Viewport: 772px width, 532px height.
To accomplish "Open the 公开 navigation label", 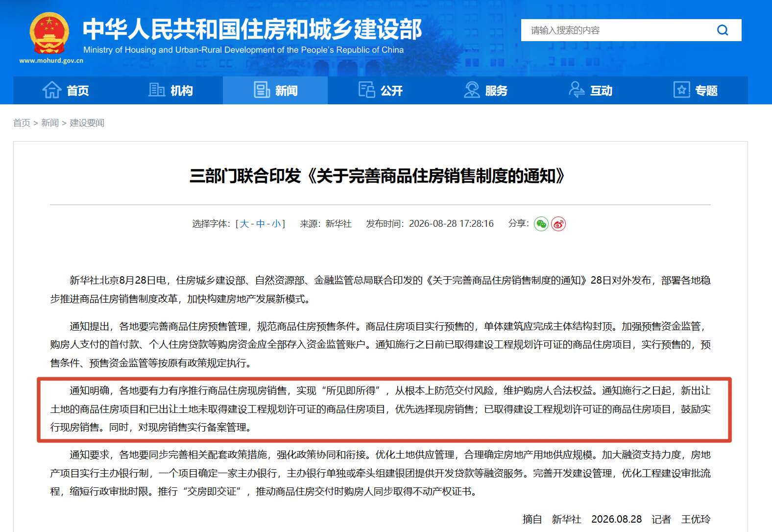I will (x=391, y=91).
